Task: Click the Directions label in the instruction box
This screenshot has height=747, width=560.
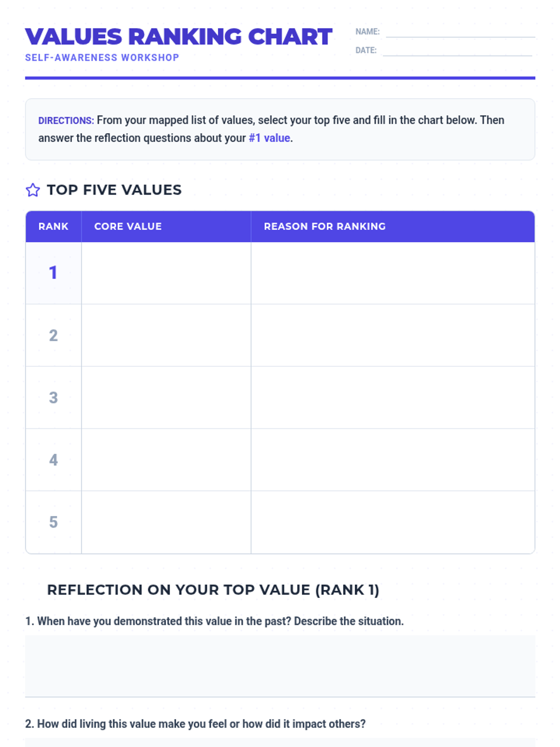Action: point(66,120)
